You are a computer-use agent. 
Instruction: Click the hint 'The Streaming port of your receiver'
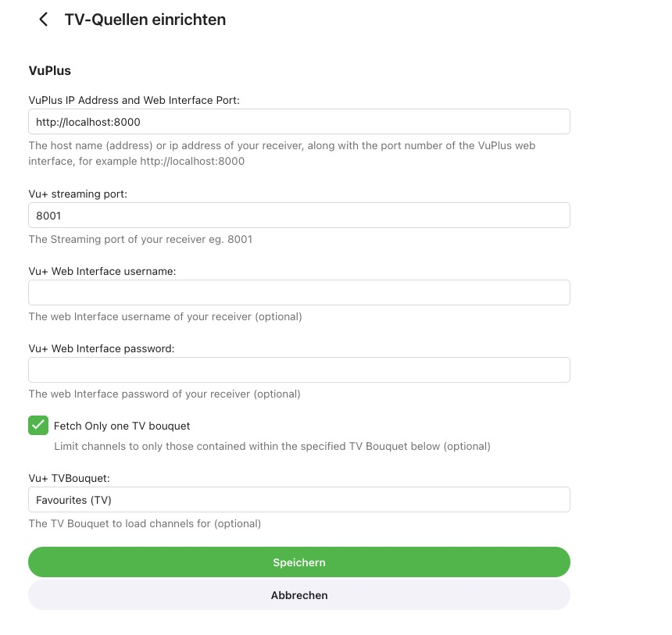coord(140,239)
